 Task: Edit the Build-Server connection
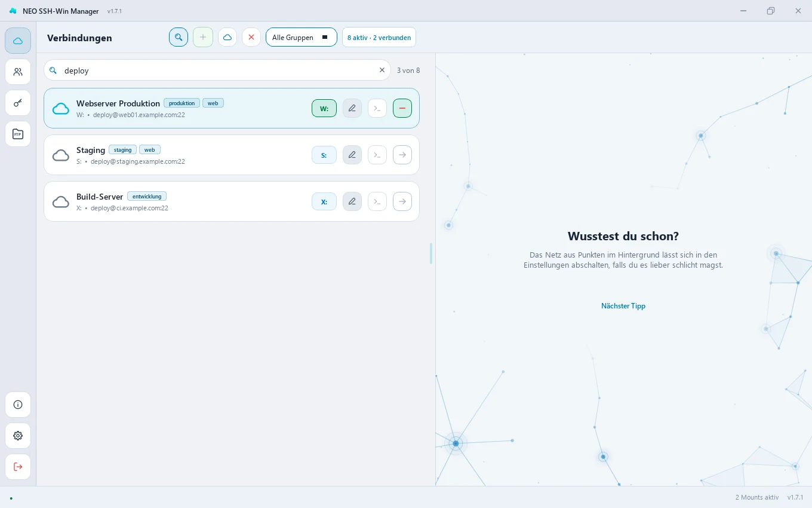click(352, 201)
